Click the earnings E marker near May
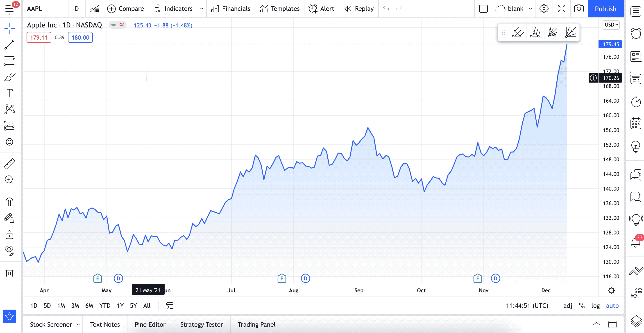 (98, 278)
